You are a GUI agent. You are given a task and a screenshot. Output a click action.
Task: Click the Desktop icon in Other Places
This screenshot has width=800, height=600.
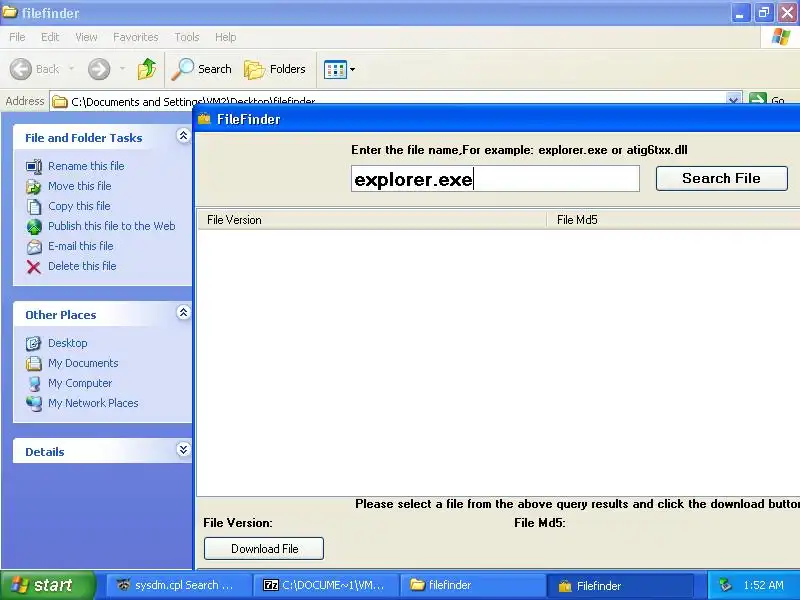click(x=34, y=343)
